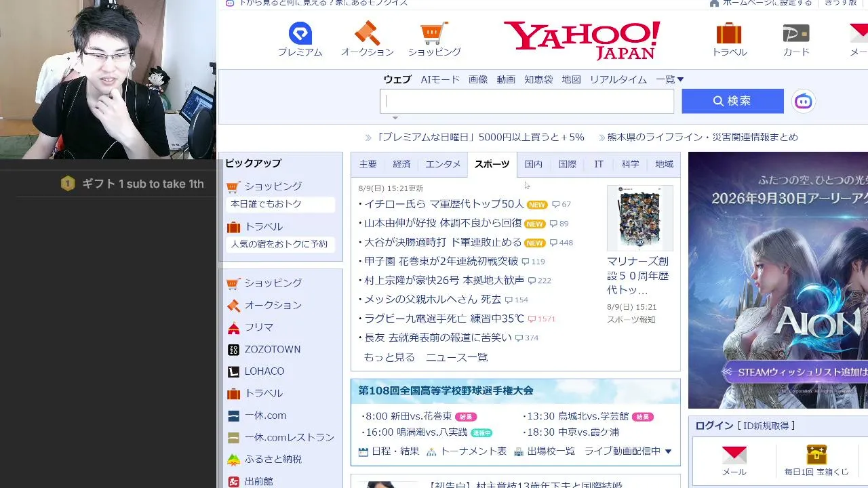Open the Shopping cart icon in header
The height and width of the screenshot is (488, 868).
(x=434, y=33)
